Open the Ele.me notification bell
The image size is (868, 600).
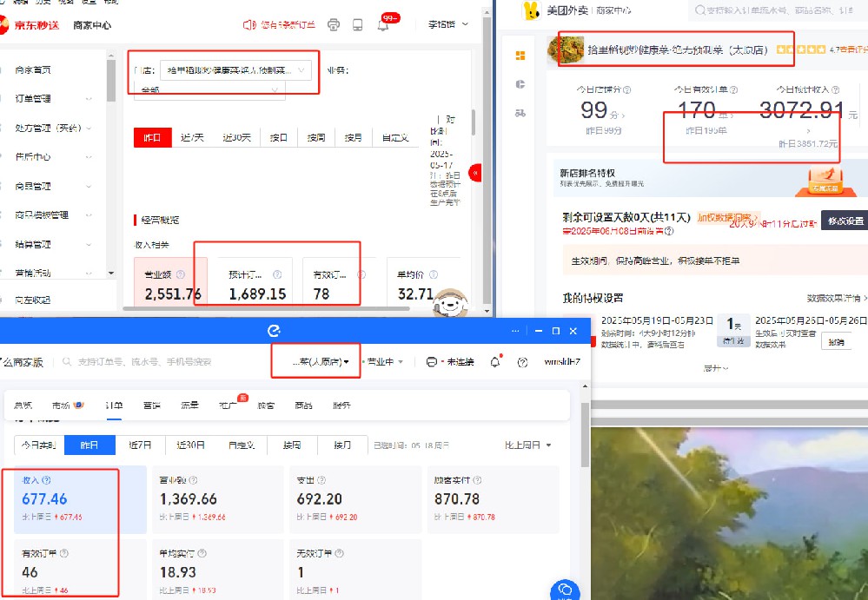tap(495, 362)
